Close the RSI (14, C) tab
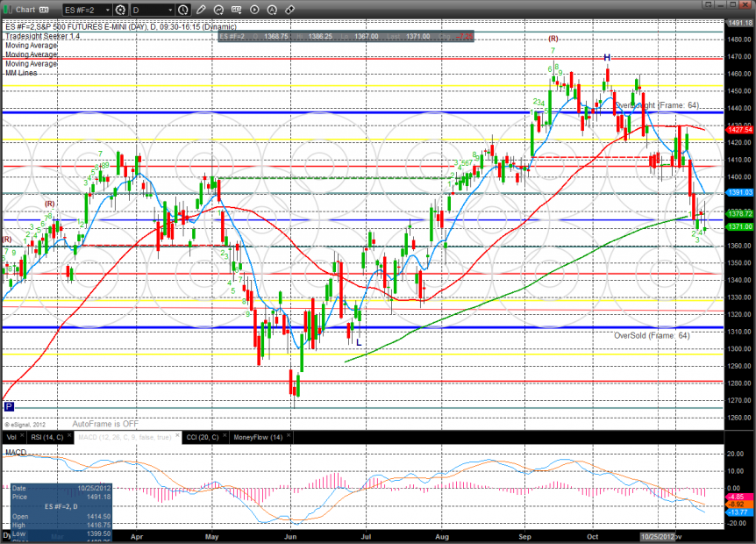 click(x=69, y=435)
